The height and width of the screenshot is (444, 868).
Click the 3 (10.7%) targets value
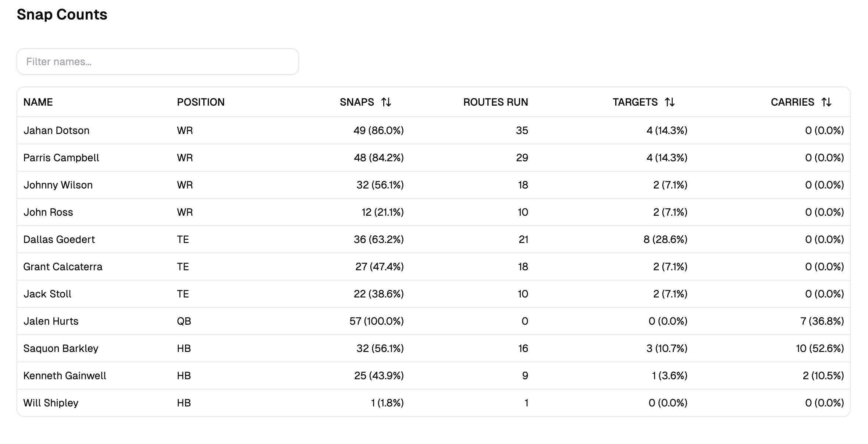click(x=667, y=348)
